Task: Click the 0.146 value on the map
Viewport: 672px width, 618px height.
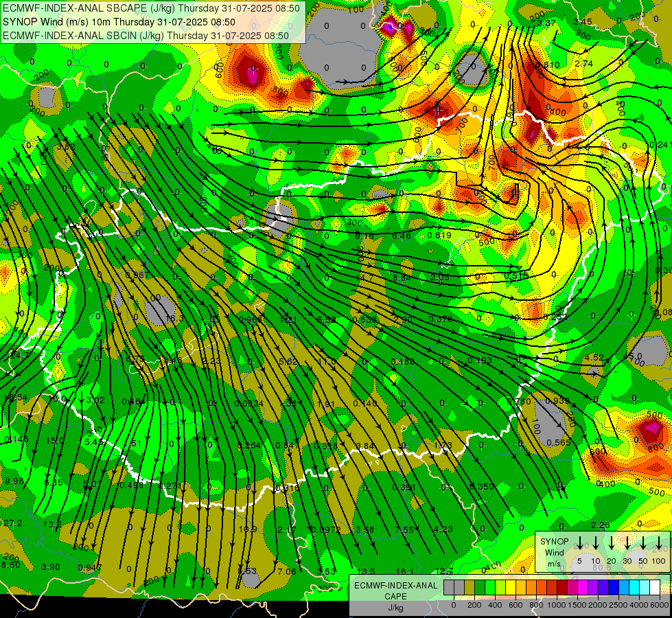Action: tap(16, 439)
